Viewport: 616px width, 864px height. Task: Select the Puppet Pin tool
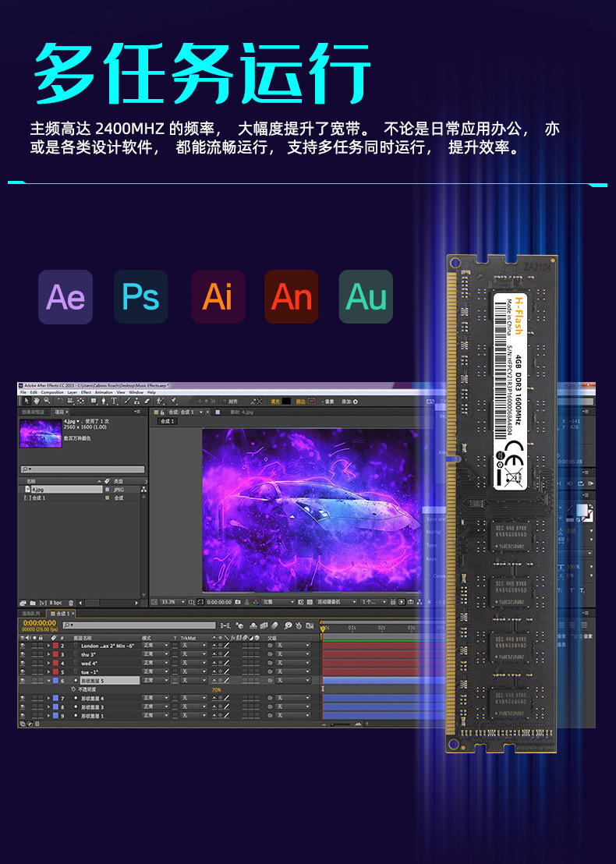tap(174, 401)
